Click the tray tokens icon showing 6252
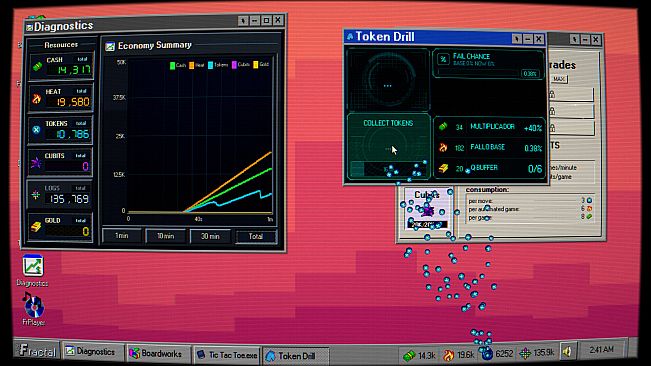651x366 pixels. [x=487, y=354]
